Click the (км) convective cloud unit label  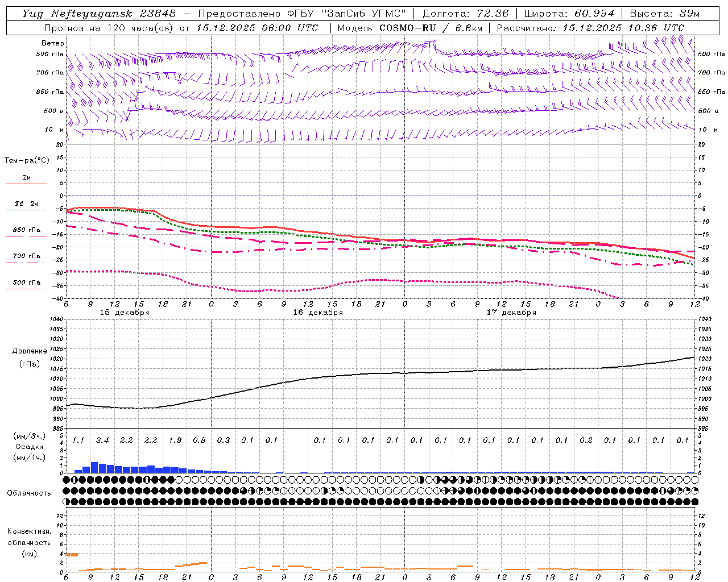click(30, 554)
